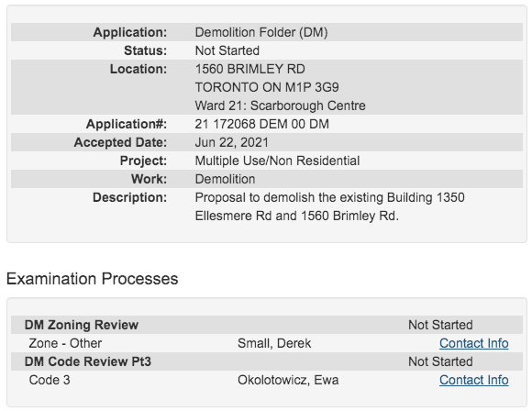Screen dimensions: 532x411
Task: Open Contact Info for Small, Derek
Action: (473, 343)
